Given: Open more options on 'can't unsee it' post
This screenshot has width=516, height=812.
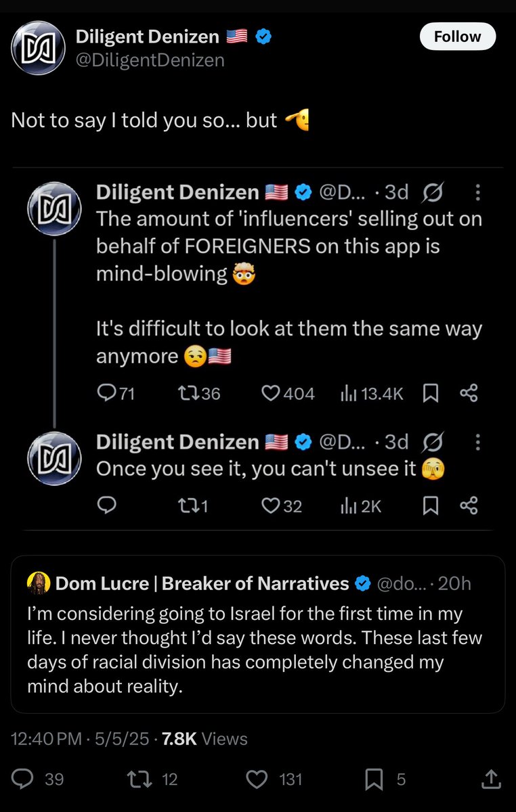Looking at the screenshot, I should [478, 443].
